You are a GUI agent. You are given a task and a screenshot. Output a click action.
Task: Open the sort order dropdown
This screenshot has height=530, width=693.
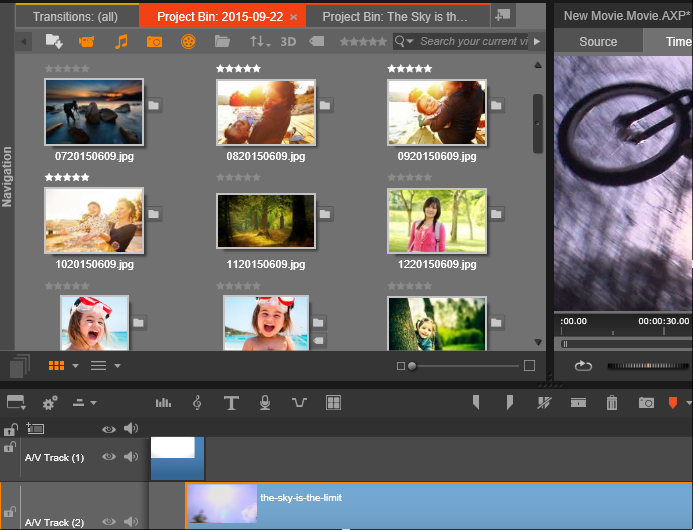pos(260,42)
